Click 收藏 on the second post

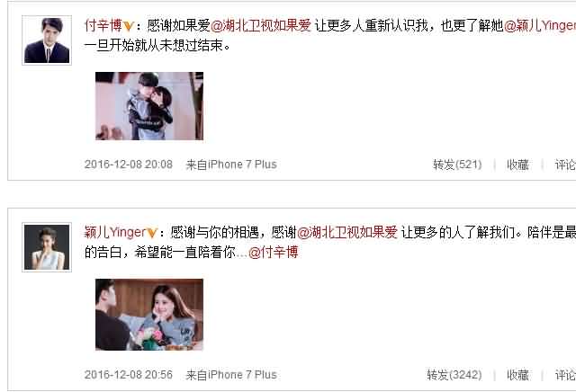[517, 375]
